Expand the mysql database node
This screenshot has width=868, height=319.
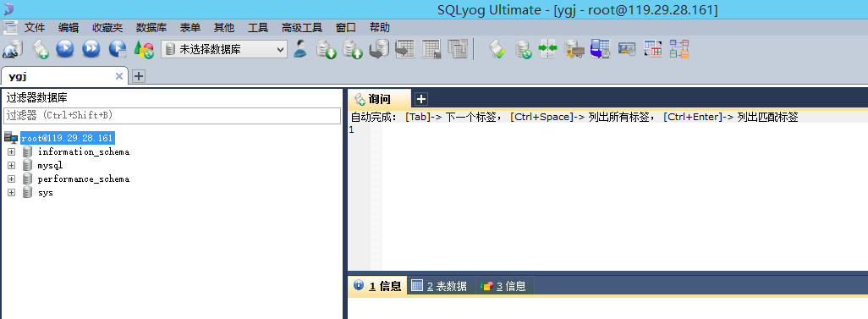[x=11, y=165]
